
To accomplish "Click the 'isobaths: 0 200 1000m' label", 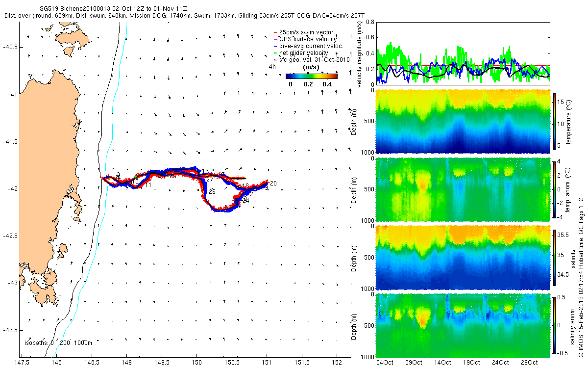I will coord(58,342).
